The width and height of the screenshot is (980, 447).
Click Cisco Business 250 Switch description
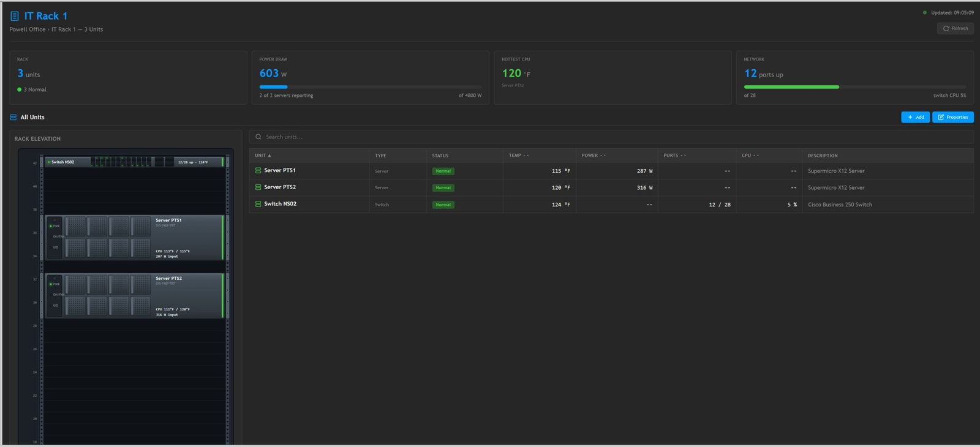coord(840,205)
